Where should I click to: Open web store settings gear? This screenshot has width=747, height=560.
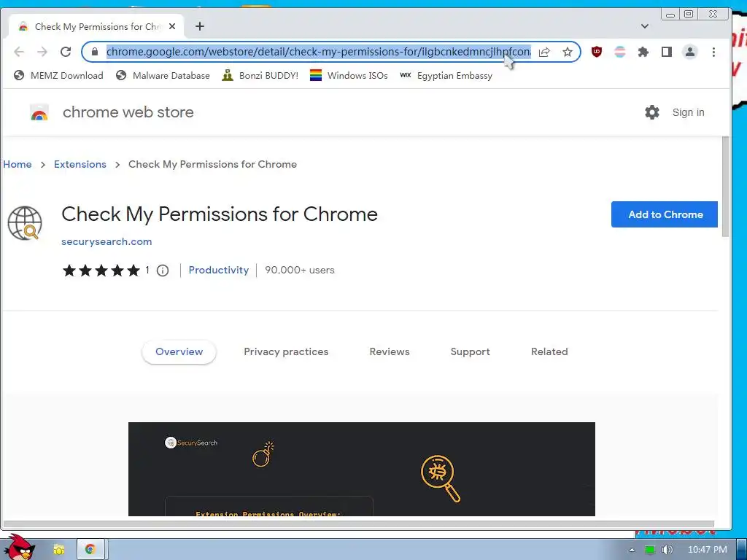pyautogui.click(x=651, y=112)
